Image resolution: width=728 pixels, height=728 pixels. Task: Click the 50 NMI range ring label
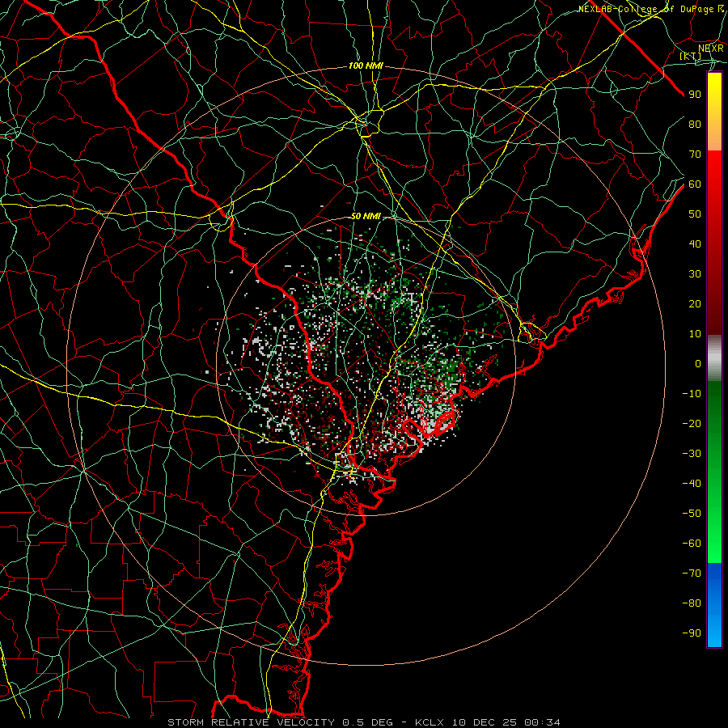(x=366, y=216)
